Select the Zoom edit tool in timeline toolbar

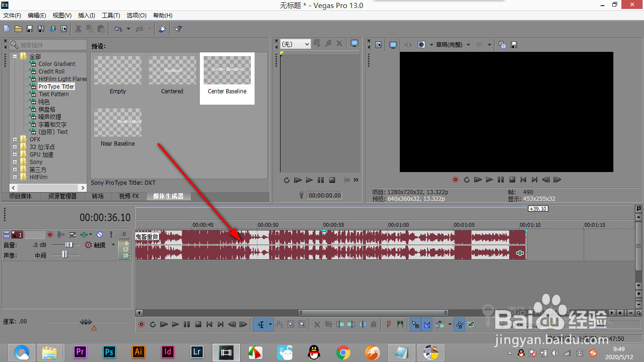302,324
